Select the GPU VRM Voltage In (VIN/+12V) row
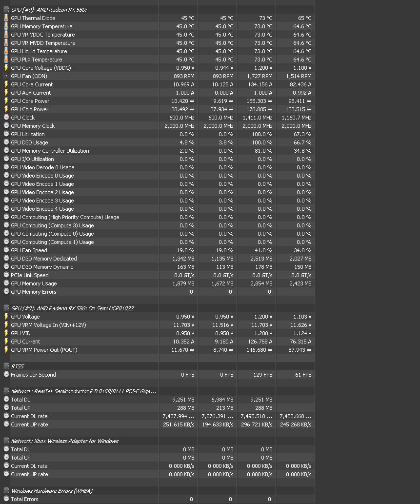The image size is (420, 504). pos(158,325)
